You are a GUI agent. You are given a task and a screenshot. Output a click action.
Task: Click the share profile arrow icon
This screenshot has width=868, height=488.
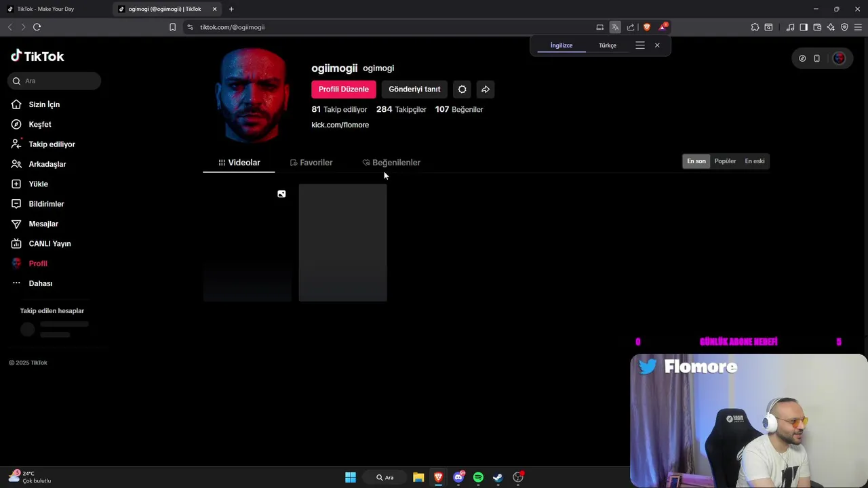(x=486, y=89)
